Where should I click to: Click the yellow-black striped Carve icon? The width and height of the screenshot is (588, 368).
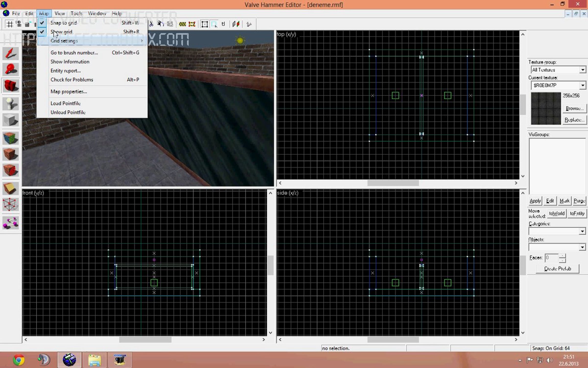(182, 24)
